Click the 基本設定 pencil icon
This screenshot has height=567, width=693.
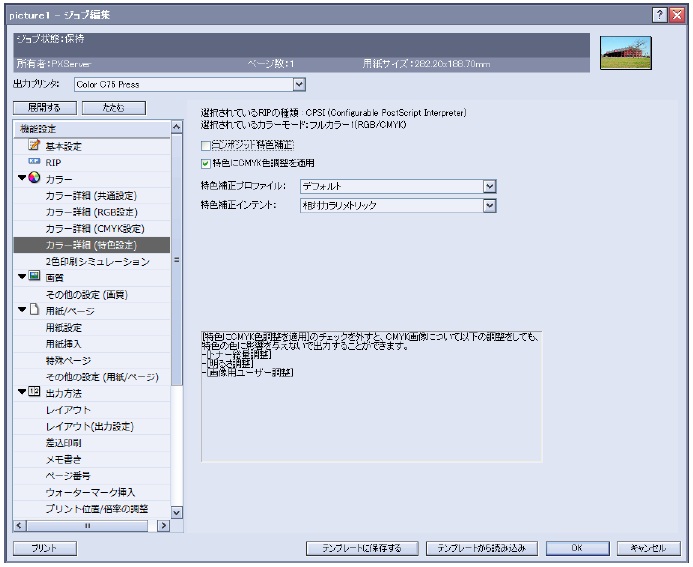(33, 146)
